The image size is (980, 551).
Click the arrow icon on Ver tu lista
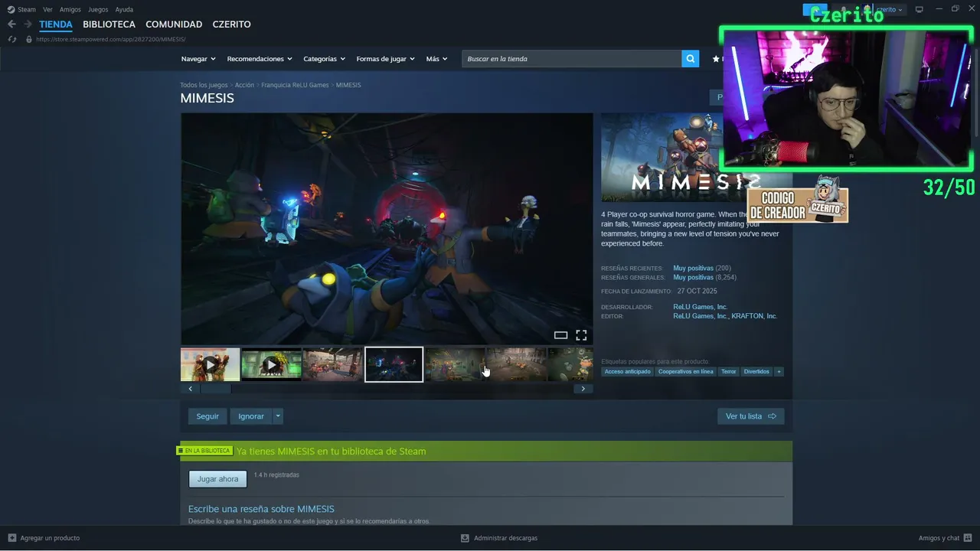[772, 416]
